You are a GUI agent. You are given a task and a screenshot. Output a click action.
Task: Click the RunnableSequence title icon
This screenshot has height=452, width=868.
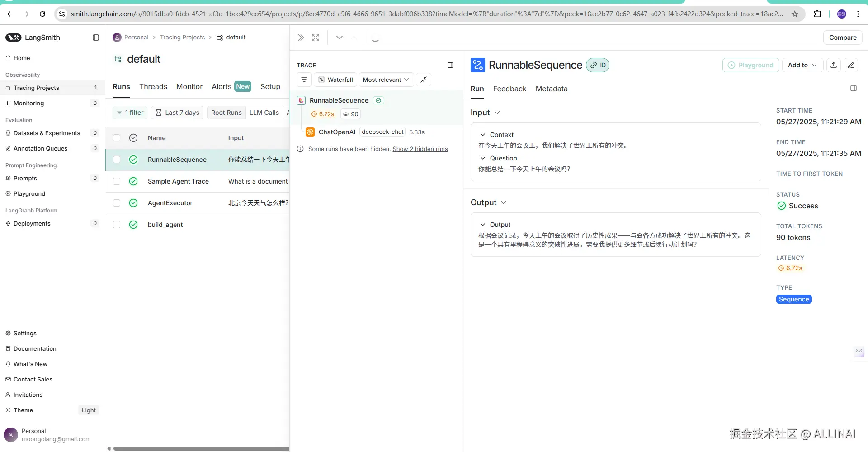pyautogui.click(x=478, y=65)
